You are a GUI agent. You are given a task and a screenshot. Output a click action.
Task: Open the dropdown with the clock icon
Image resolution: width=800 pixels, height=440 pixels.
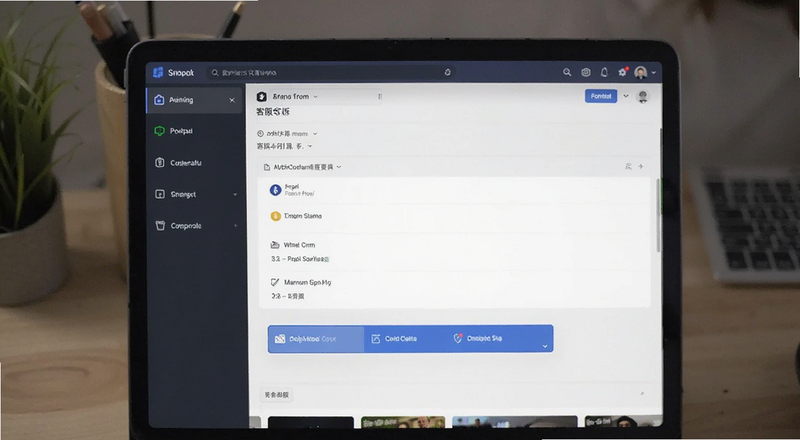pyautogui.click(x=287, y=134)
